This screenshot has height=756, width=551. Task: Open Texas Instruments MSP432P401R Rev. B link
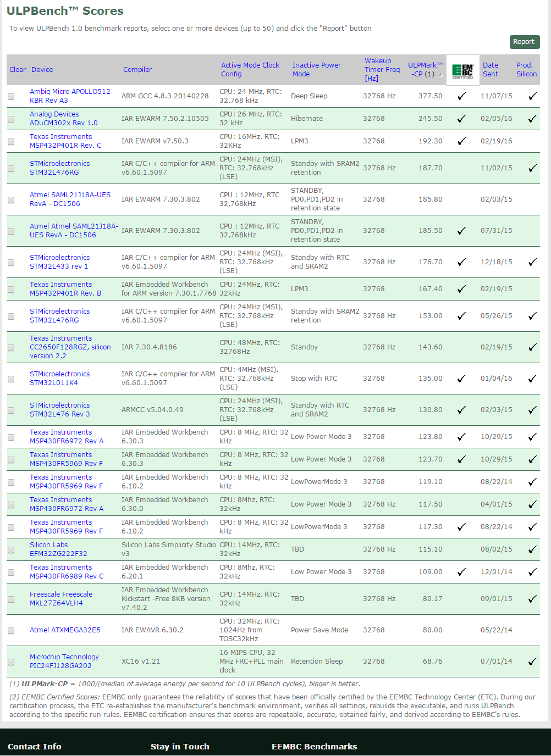[x=65, y=289]
